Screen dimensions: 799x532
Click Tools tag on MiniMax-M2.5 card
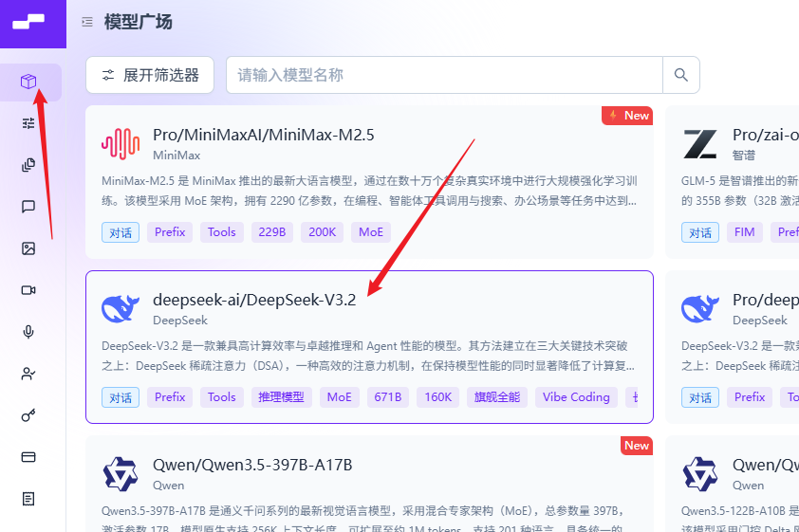(222, 232)
